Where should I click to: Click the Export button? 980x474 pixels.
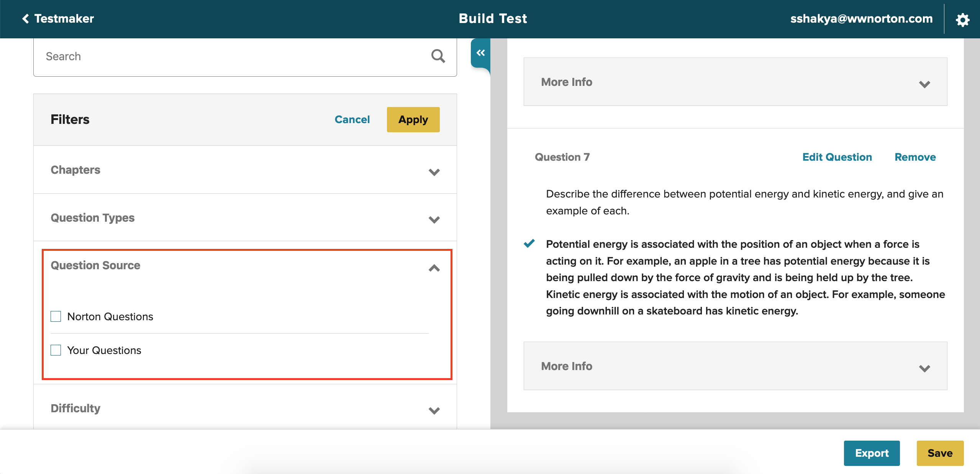click(x=872, y=453)
